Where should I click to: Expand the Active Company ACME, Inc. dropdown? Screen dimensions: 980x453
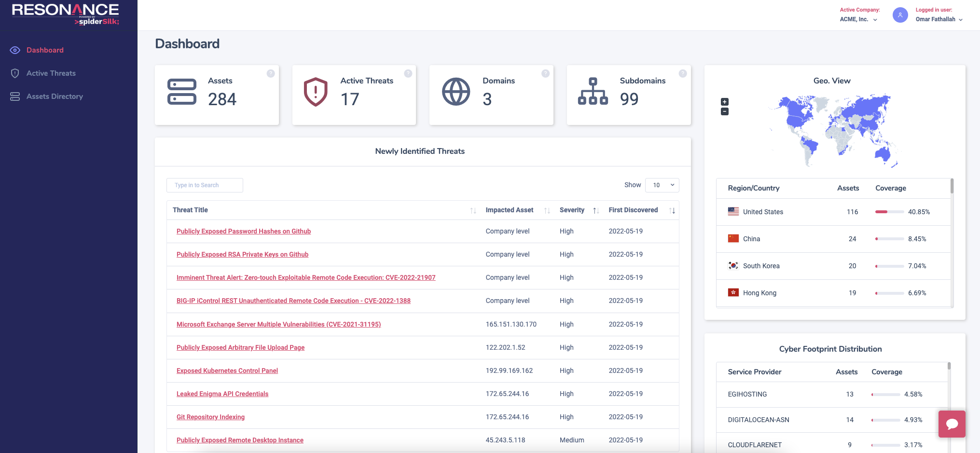pyautogui.click(x=858, y=19)
